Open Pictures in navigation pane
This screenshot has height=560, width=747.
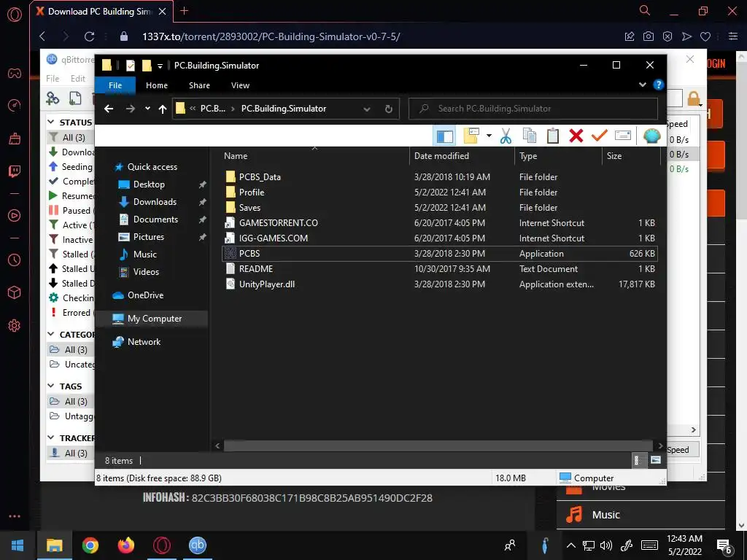point(148,237)
